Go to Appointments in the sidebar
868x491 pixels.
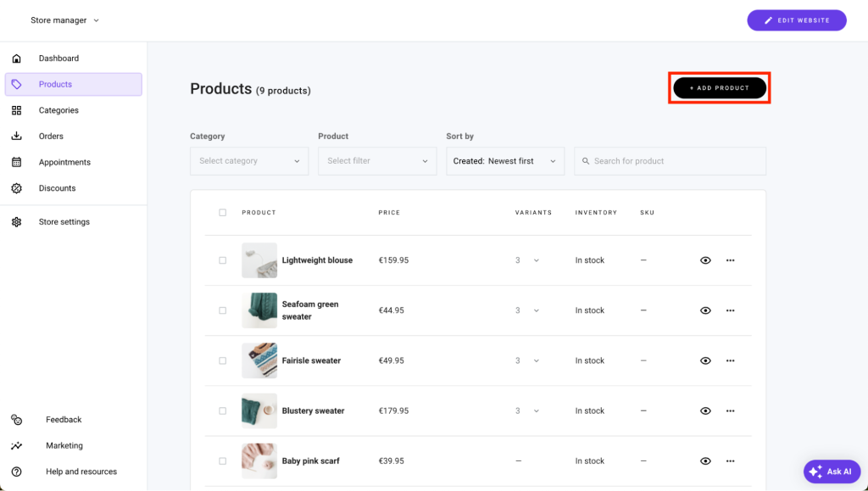click(x=63, y=162)
